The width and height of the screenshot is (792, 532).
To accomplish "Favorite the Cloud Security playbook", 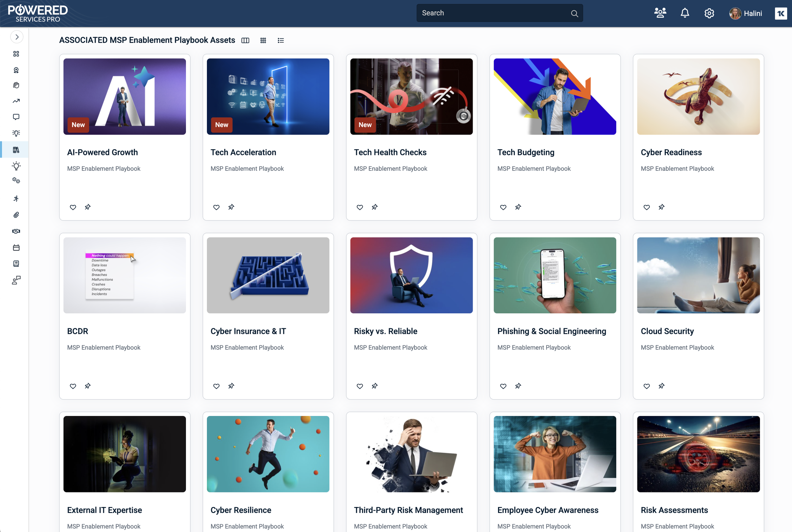I will 647,386.
